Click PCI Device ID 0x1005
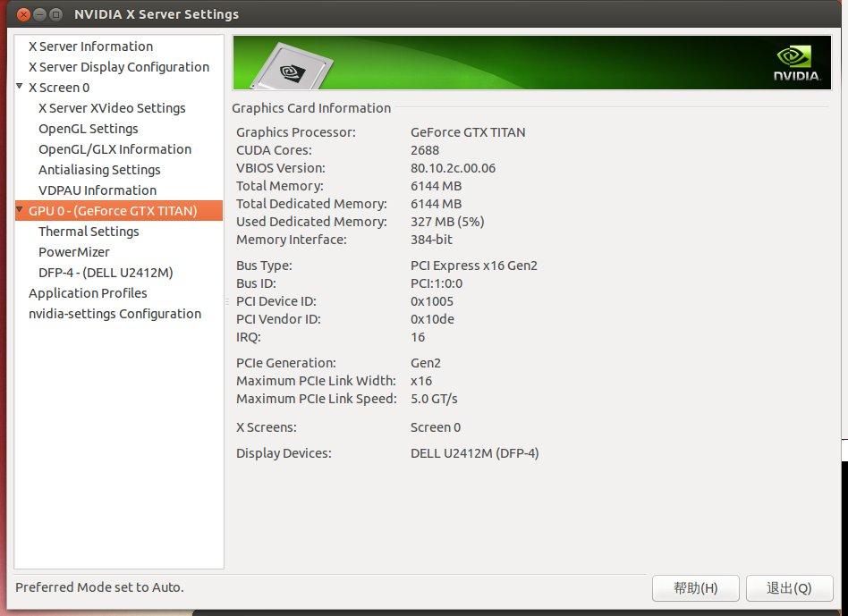Image resolution: width=848 pixels, height=616 pixels. pyautogui.click(x=431, y=301)
